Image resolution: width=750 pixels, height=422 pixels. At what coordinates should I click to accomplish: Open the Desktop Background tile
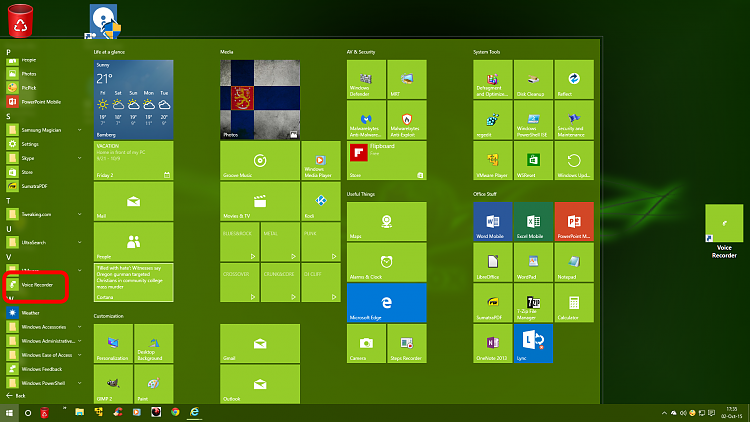[x=154, y=344]
